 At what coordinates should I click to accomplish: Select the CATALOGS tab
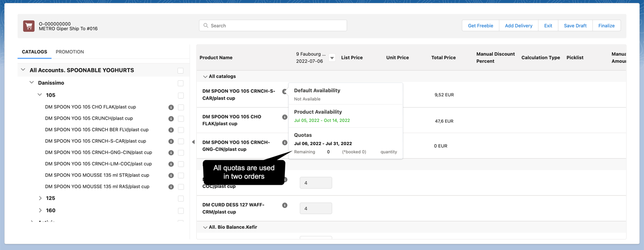(x=34, y=52)
